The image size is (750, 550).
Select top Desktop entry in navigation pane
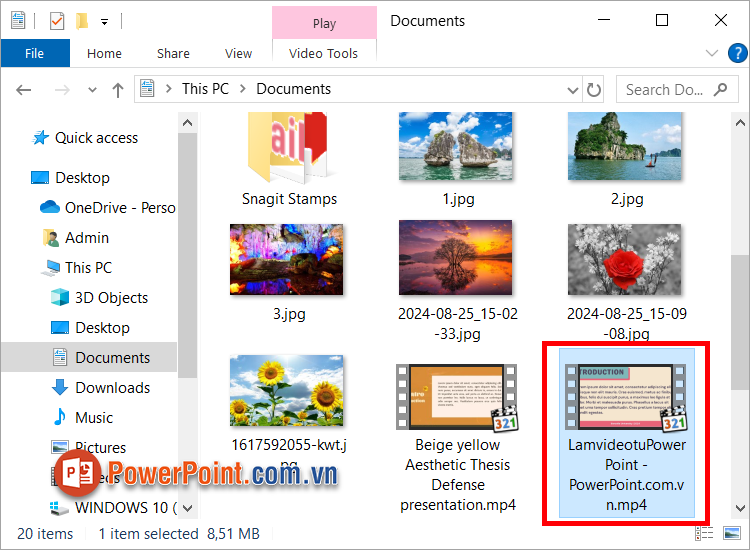tap(70, 177)
